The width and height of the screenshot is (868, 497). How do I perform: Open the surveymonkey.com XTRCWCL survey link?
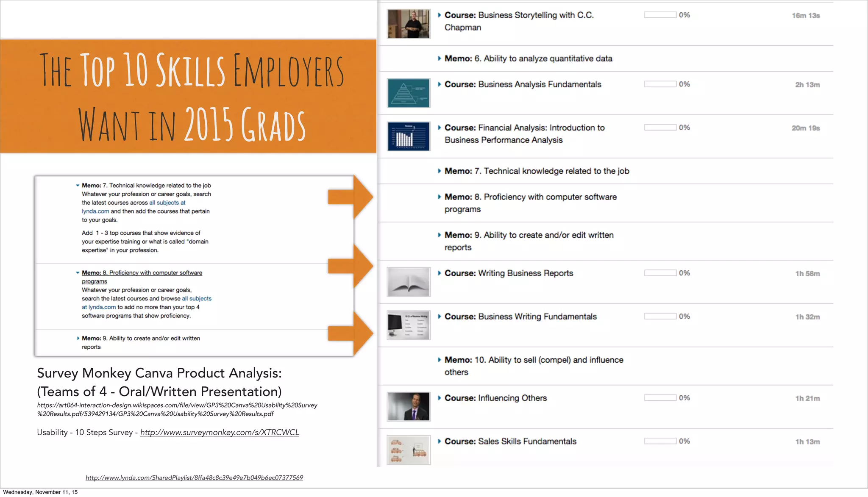pyautogui.click(x=220, y=432)
